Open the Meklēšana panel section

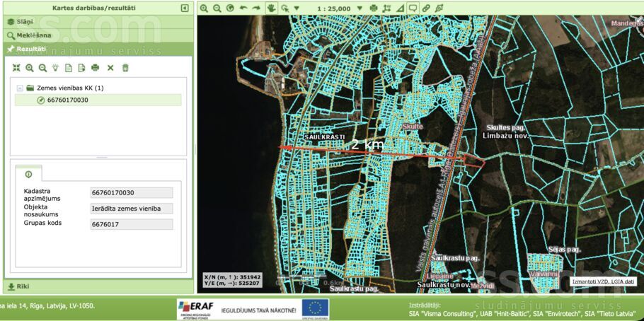pyautogui.click(x=98, y=35)
